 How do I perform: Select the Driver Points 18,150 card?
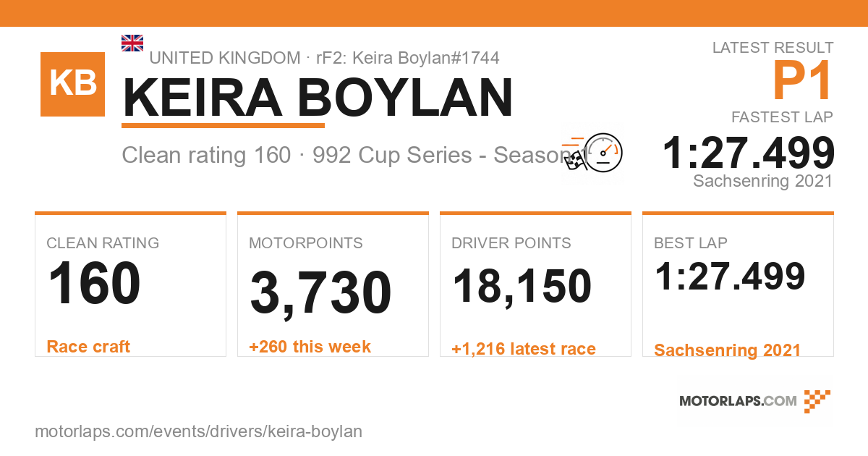tap(535, 284)
